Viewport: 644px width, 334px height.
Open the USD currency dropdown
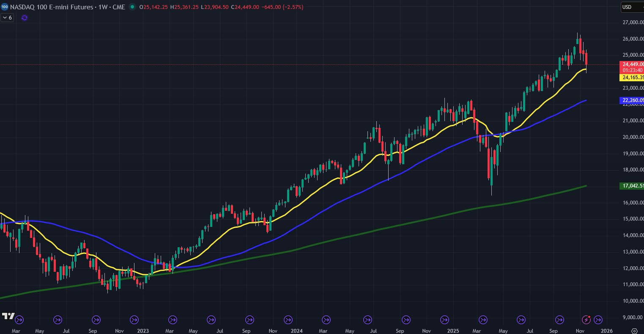pyautogui.click(x=632, y=7)
